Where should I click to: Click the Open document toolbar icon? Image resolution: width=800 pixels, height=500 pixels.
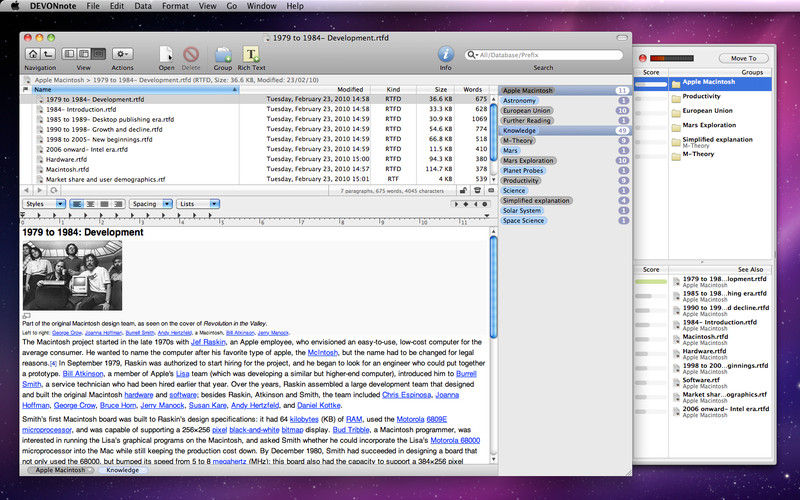click(166, 54)
